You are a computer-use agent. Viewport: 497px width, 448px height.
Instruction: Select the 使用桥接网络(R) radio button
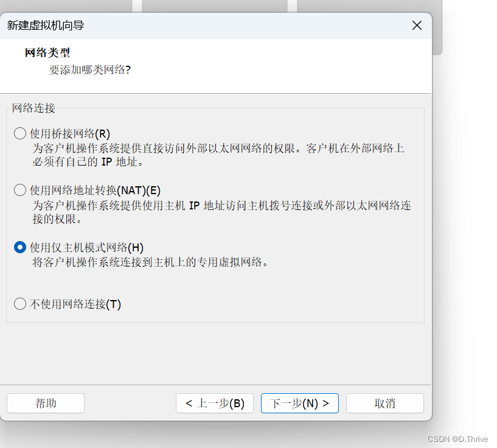[19, 133]
